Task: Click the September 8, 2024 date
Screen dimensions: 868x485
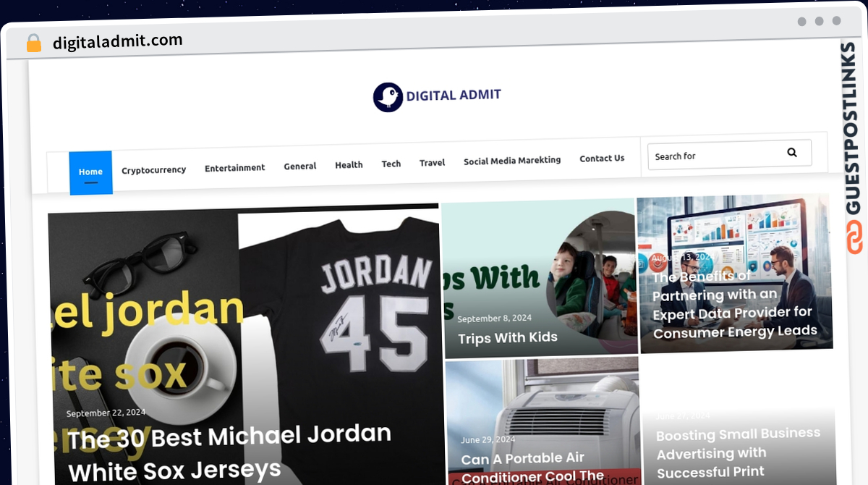Action: click(495, 319)
